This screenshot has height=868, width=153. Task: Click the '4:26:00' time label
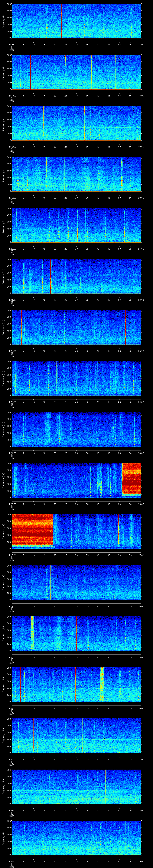click(x=12, y=555)
